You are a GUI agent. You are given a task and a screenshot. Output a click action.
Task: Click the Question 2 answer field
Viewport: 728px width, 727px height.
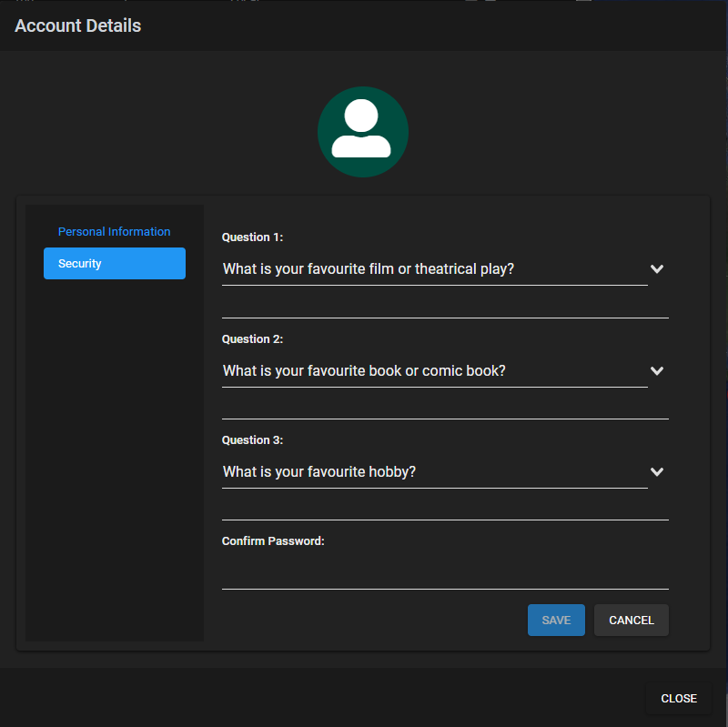(445, 407)
